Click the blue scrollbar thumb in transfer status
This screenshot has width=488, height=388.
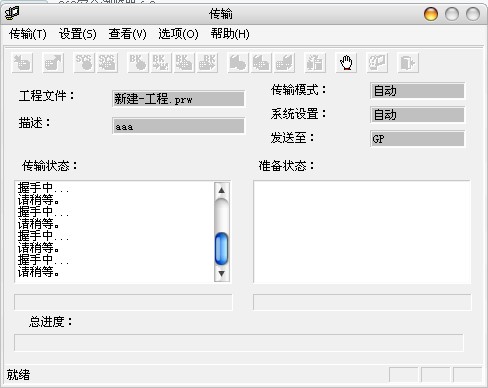222,249
